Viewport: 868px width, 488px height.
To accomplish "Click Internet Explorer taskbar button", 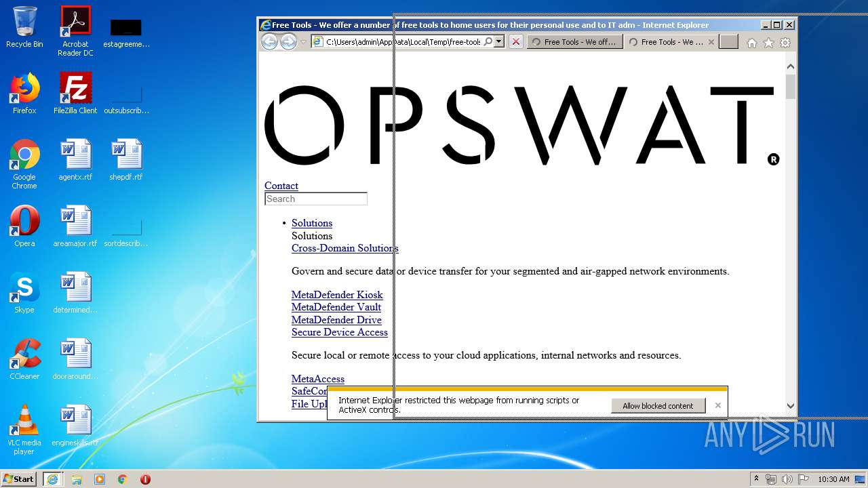I will pyautogui.click(x=52, y=479).
